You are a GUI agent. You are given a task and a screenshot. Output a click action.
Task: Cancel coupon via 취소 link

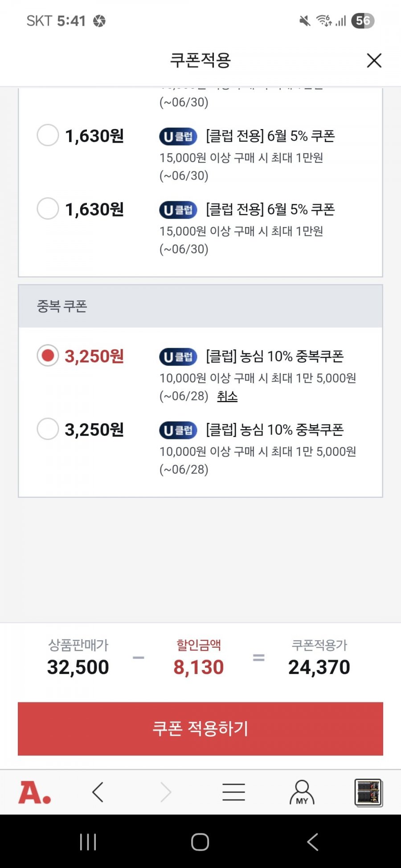point(227,396)
